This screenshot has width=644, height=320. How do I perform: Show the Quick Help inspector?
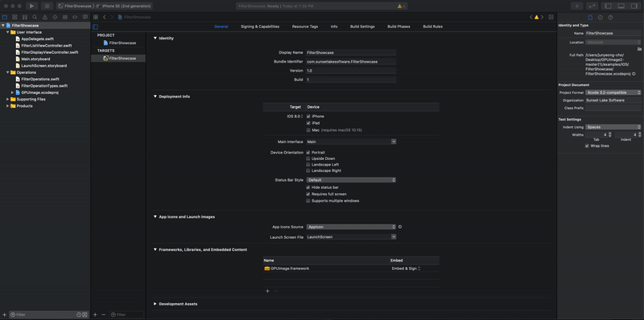[x=610, y=17]
